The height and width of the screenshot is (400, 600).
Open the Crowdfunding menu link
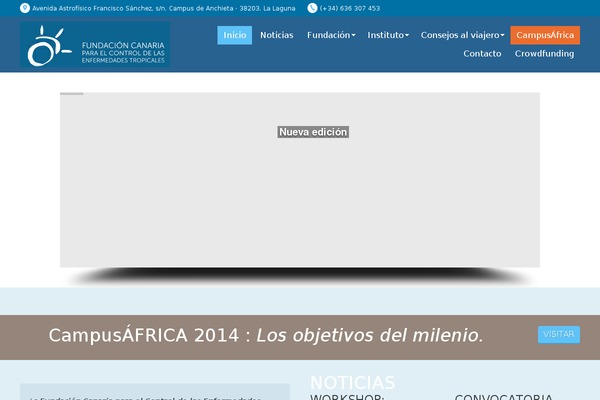[544, 54]
